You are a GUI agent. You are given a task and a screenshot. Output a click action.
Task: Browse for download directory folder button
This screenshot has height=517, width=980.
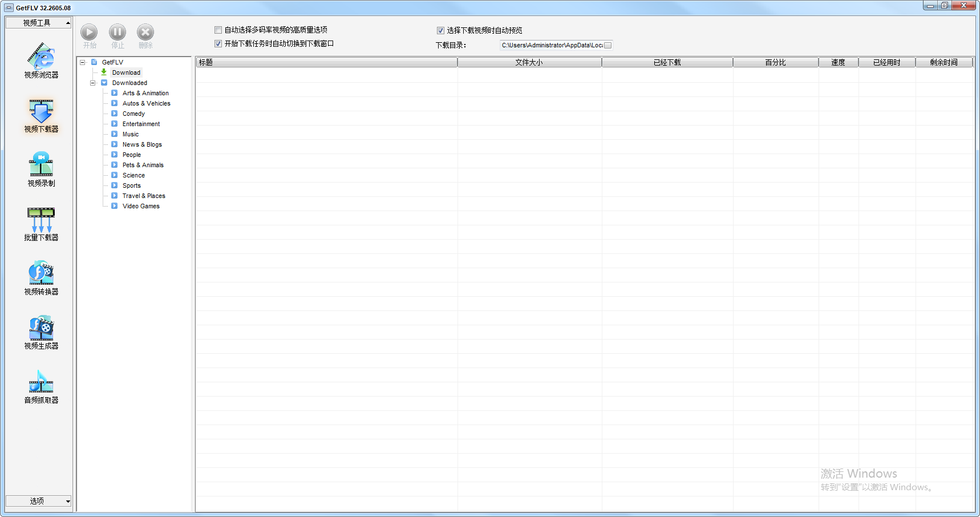click(x=608, y=45)
